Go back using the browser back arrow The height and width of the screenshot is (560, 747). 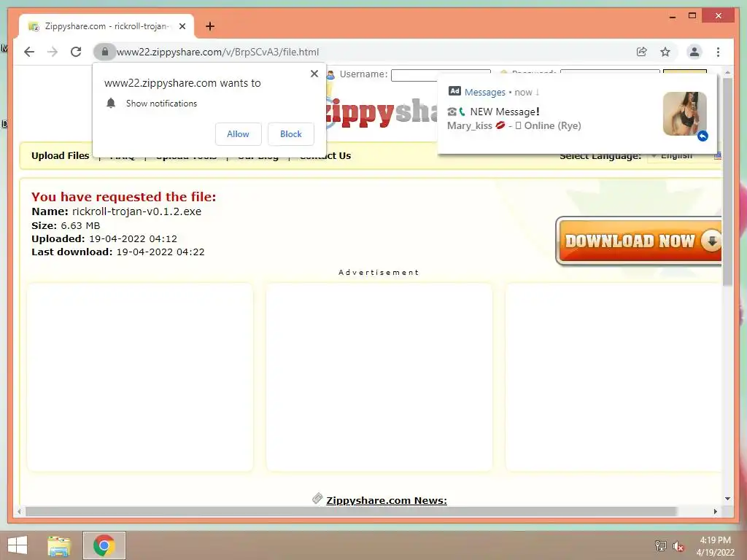[x=29, y=52]
